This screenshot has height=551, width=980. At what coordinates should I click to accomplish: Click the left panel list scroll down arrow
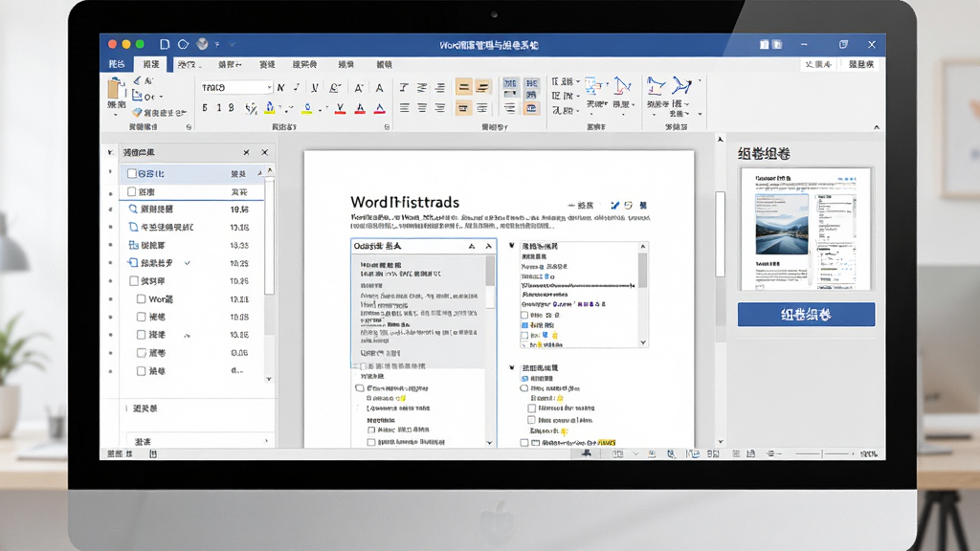(x=269, y=379)
